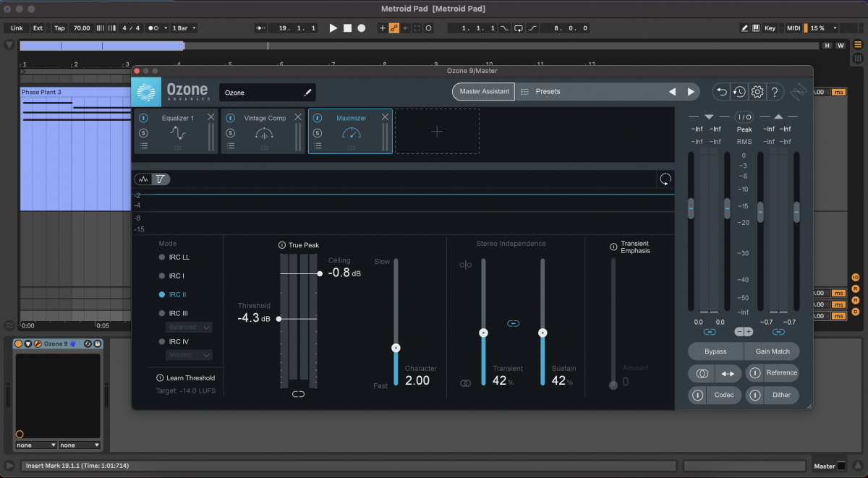
Task: Open the Reference panel button
Action: click(x=782, y=373)
